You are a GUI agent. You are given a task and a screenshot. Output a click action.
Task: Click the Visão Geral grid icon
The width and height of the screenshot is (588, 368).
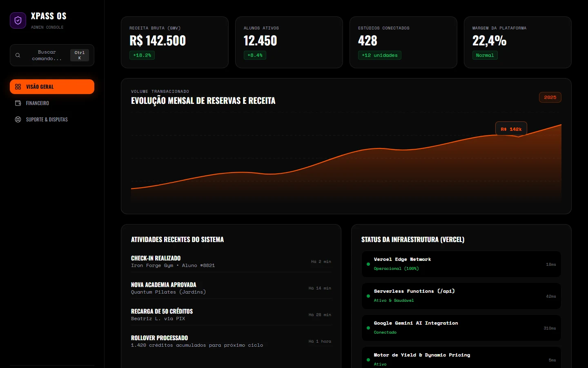pos(18,87)
